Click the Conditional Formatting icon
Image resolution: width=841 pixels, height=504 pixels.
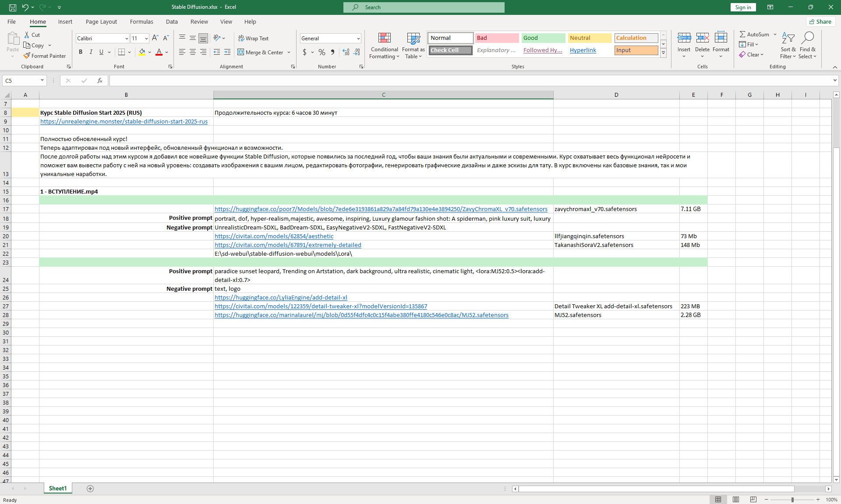point(384,39)
